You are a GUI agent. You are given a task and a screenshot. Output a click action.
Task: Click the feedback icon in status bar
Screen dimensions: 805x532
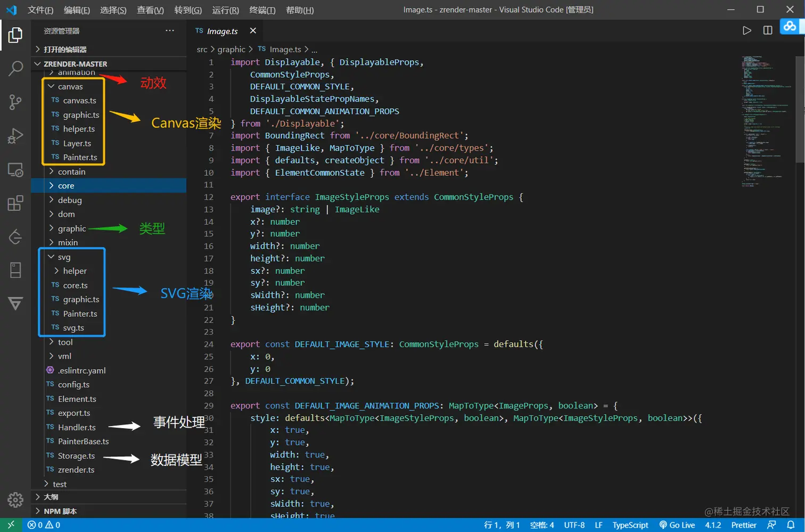coord(771,525)
